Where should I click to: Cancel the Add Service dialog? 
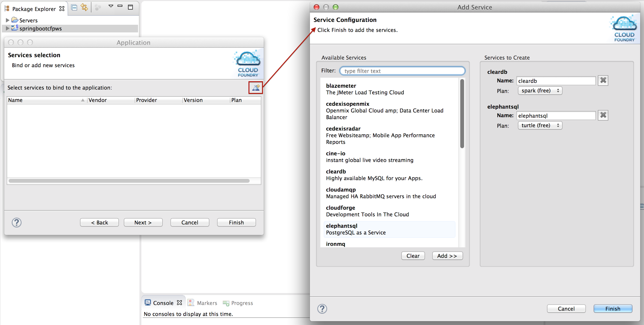[x=566, y=309]
